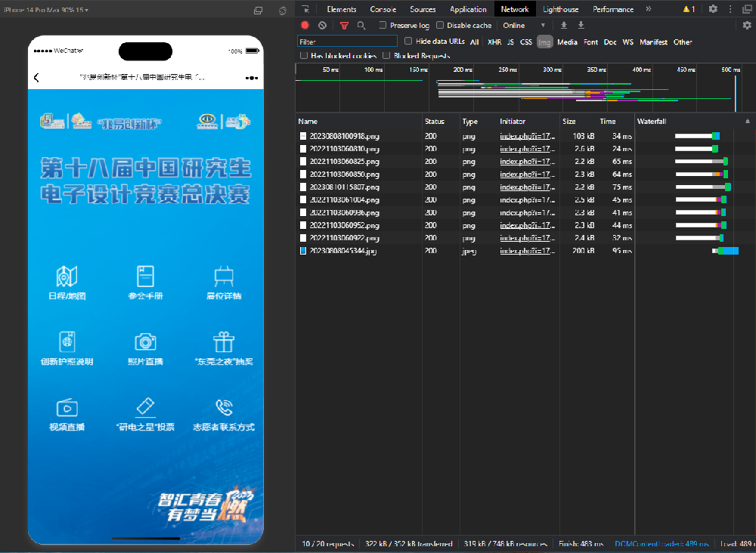This screenshot has height=553, width=756.
Task: Check Hide data URLs
Action: (408, 42)
